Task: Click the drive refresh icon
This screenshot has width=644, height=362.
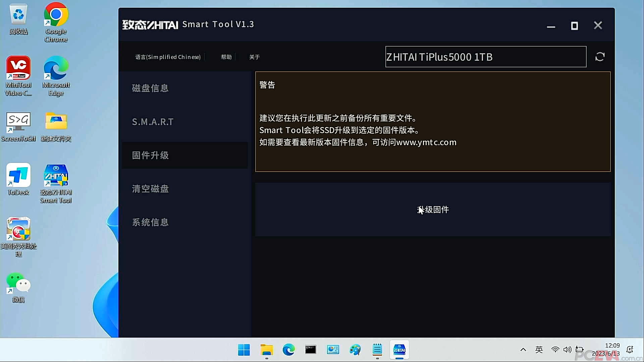Action: (x=600, y=56)
